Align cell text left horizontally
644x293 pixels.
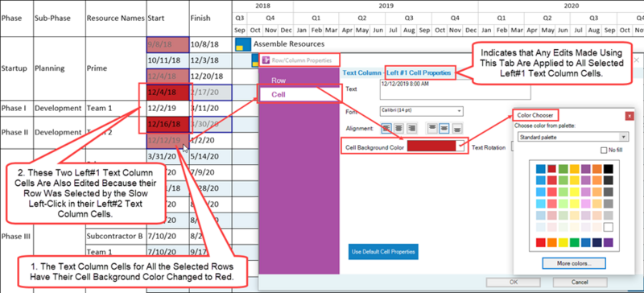pyautogui.click(x=386, y=129)
